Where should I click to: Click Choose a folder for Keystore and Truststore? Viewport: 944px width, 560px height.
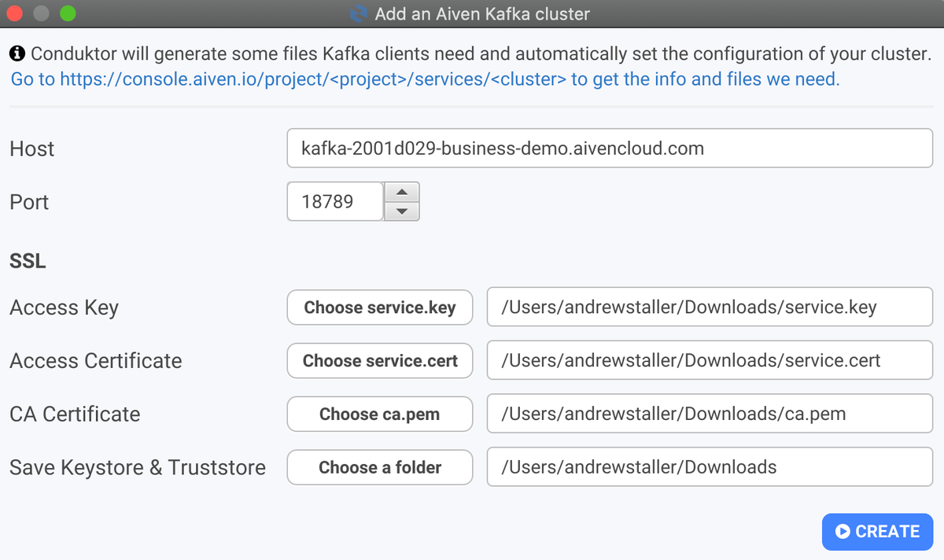[x=379, y=466]
